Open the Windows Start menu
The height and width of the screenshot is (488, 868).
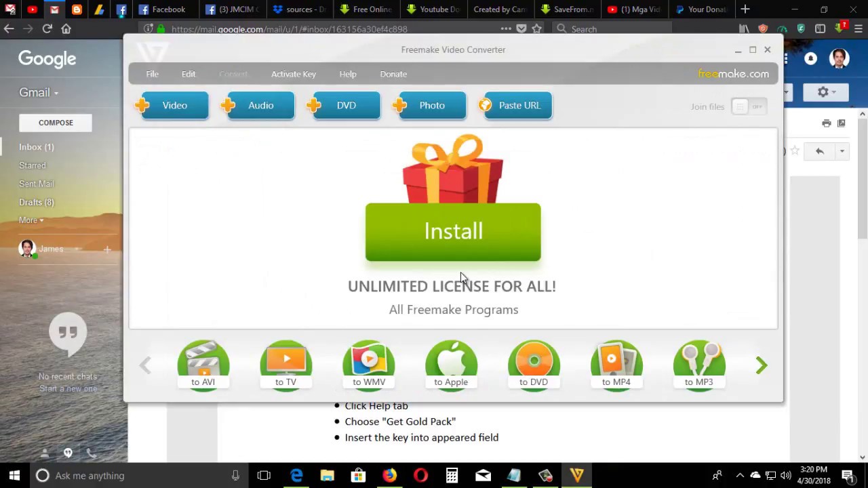coord(14,475)
